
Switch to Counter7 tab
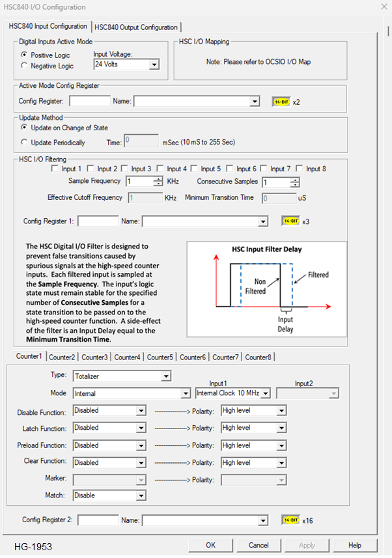pyautogui.click(x=225, y=357)
